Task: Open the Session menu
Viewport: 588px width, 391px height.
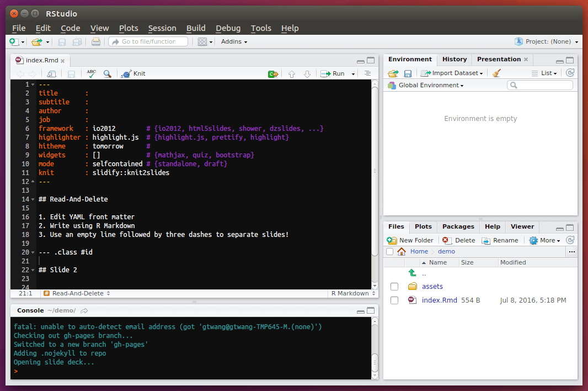Action: pos(162,28)
